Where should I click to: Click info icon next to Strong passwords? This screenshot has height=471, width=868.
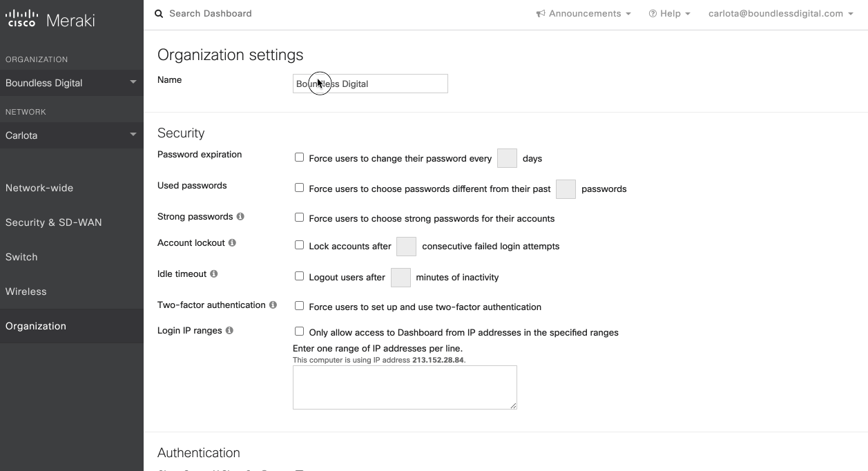[240, 217]
